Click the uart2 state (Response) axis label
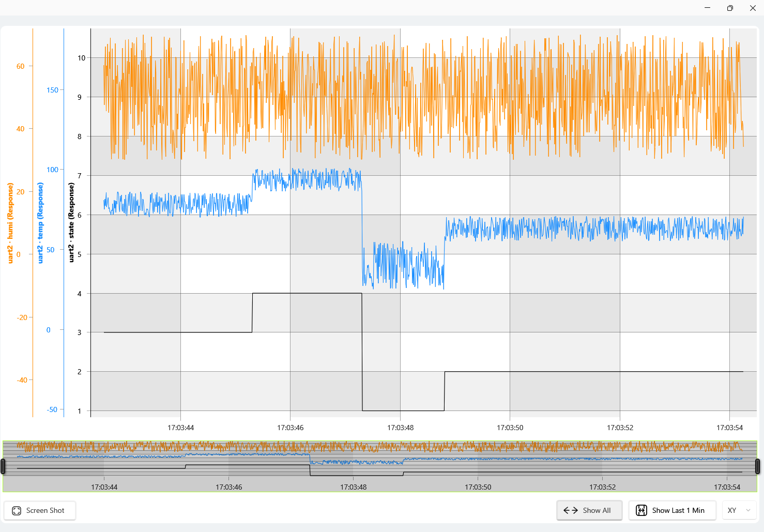Viewport: 764px width, 532px height. pyautogui.click(x=71, y=223)
